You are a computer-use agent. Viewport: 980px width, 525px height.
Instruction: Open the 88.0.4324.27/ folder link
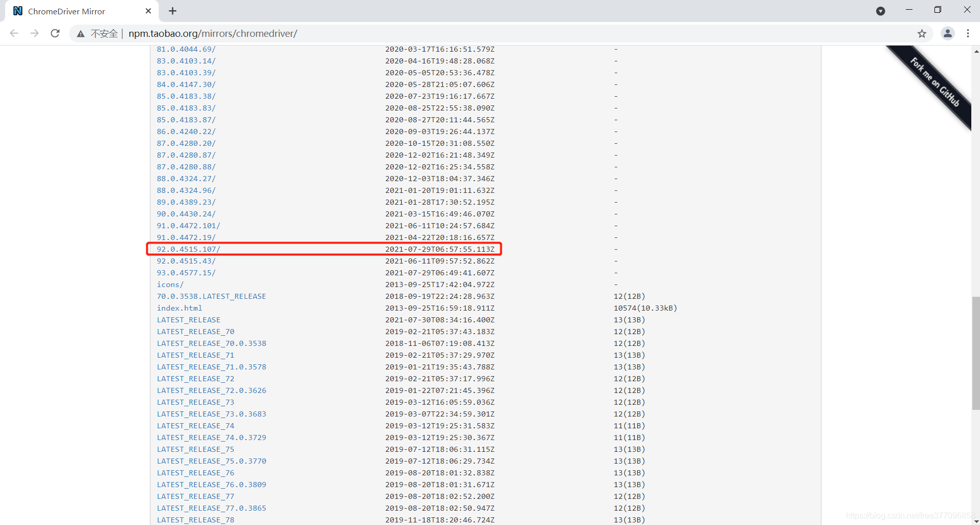pyautogui.click(x=186, y=179)
